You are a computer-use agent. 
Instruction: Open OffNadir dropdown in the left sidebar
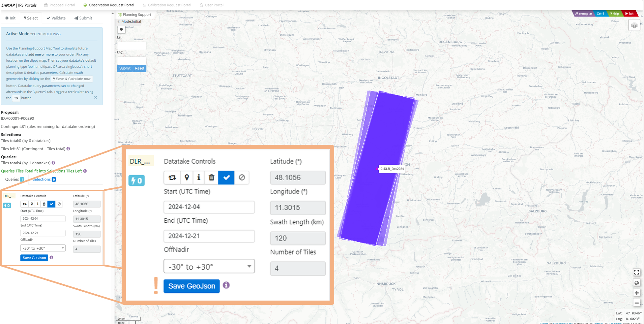click(43, 248)
